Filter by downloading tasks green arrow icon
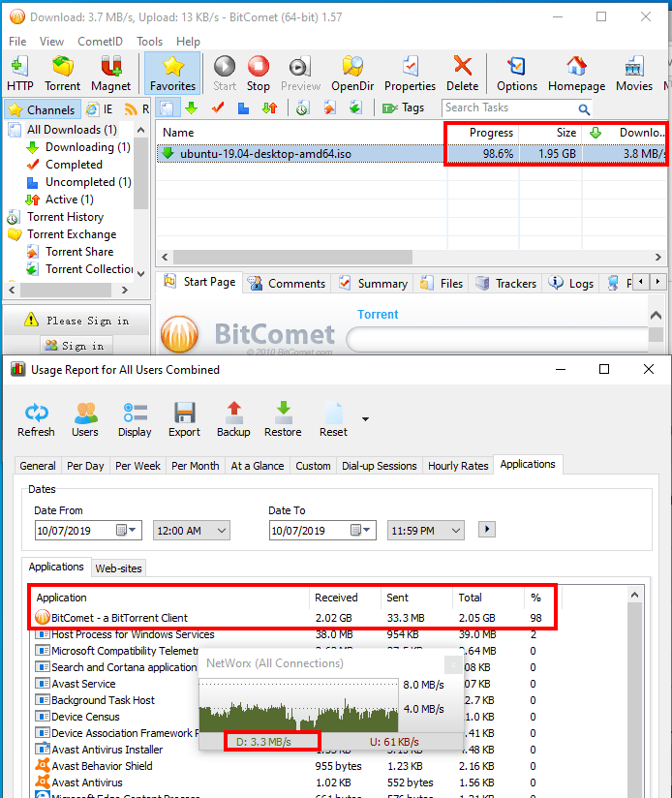Viewport: 672px width, 798px height. click(x=192, y=107)
